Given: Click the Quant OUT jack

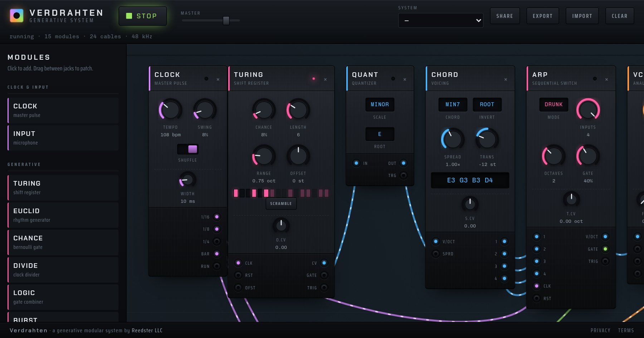Looking at the screenshot, I should (403, 163).
